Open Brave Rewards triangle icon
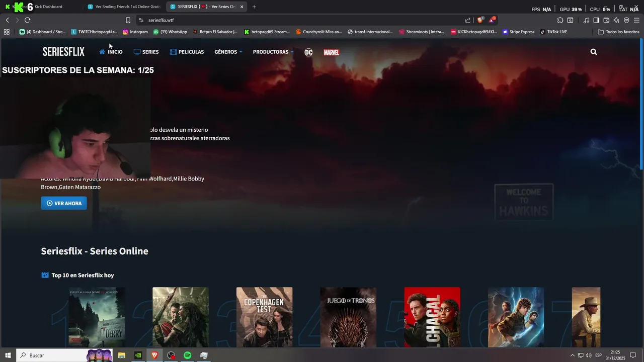 492,20
